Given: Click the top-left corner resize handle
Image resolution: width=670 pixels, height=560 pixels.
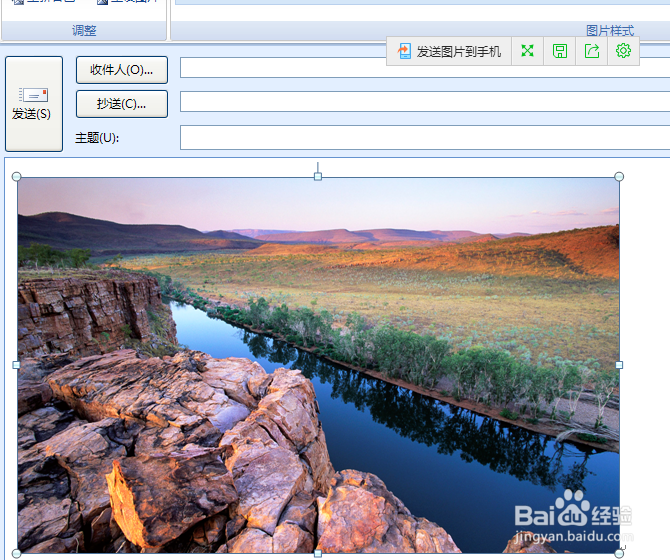Looking at the screenshot, I should click(16, 176).
